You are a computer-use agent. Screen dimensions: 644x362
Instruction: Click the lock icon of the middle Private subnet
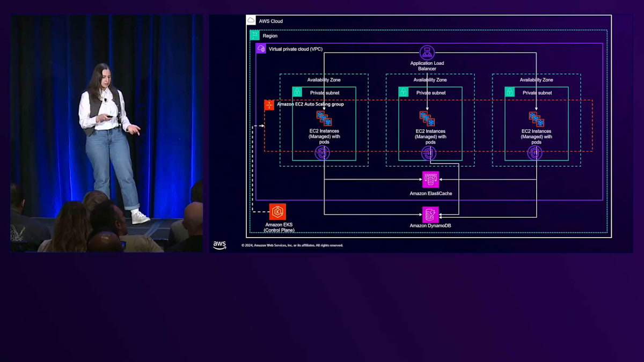(403, 92)
